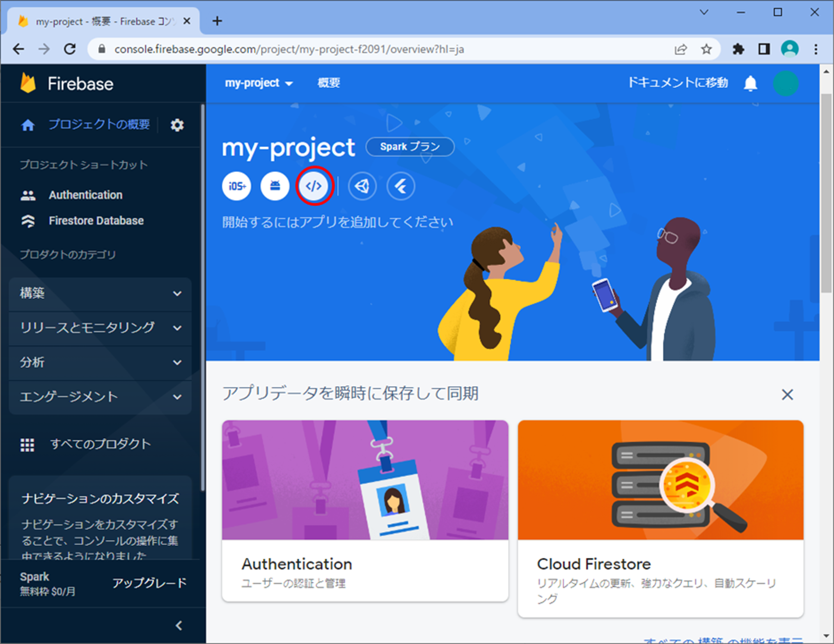This screenshot has width=834, height=644.
Task: View site security info lock icon
Action: [x=102, y=49]
